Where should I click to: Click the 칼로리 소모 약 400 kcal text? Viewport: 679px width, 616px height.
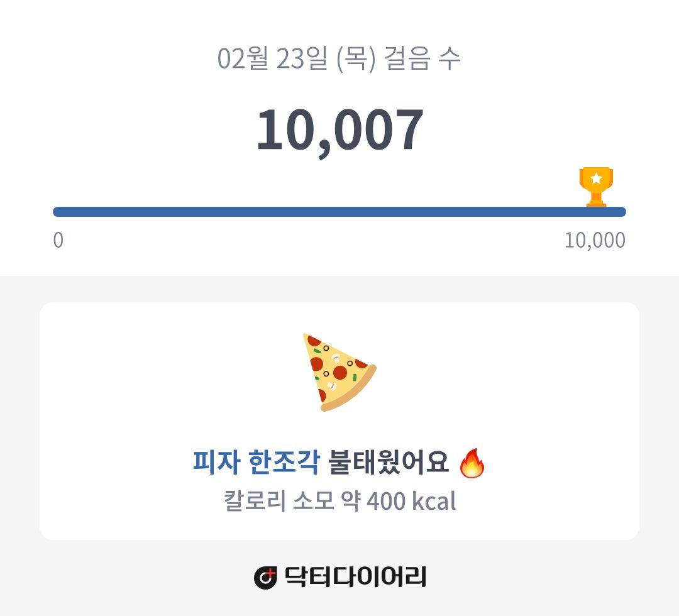coord(339,501)
